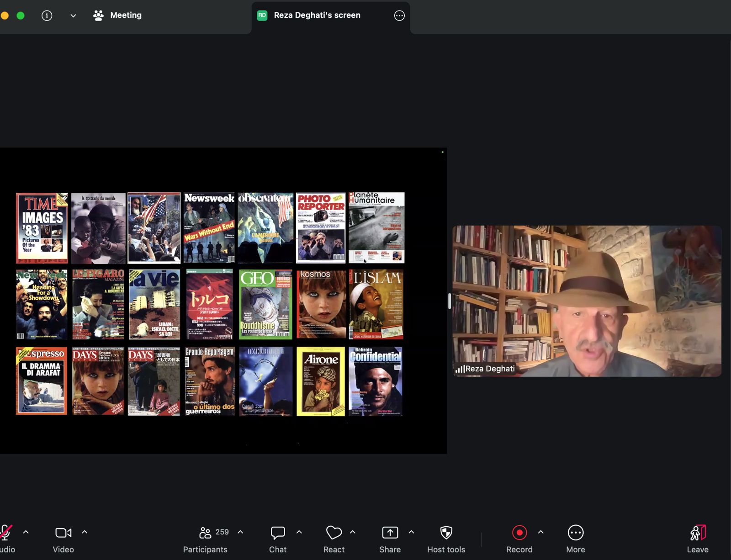Open the Chat speech bubble icon
Image resolution: width=731 pixels, height=560 pixels.
click(278, 533)
